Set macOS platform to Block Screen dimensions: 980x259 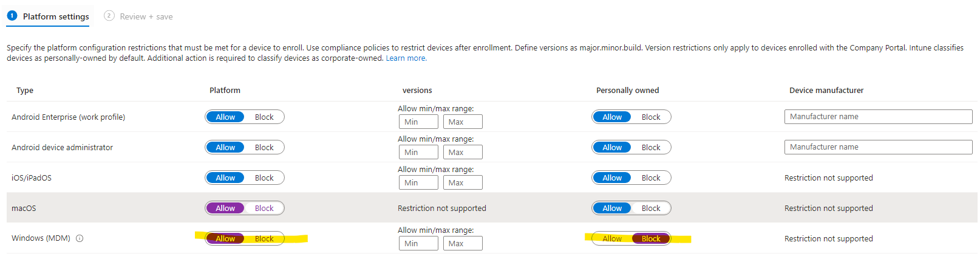tap(264, 208)
